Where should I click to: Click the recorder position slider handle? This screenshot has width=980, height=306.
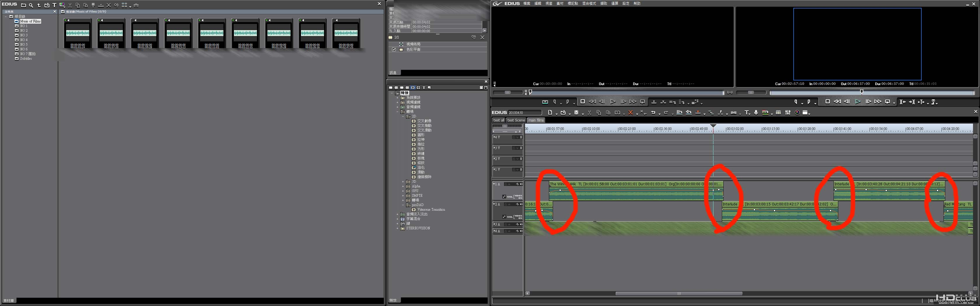coord(862,92)
